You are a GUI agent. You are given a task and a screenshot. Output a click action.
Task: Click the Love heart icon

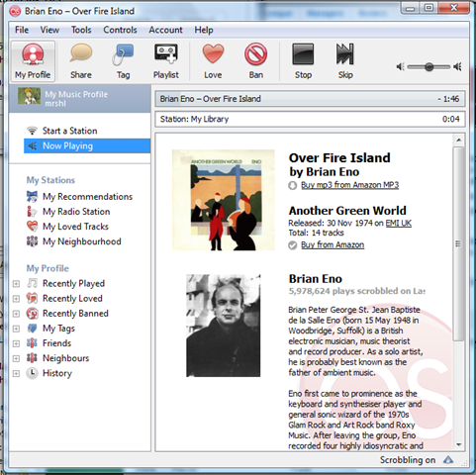click(213, 53)
